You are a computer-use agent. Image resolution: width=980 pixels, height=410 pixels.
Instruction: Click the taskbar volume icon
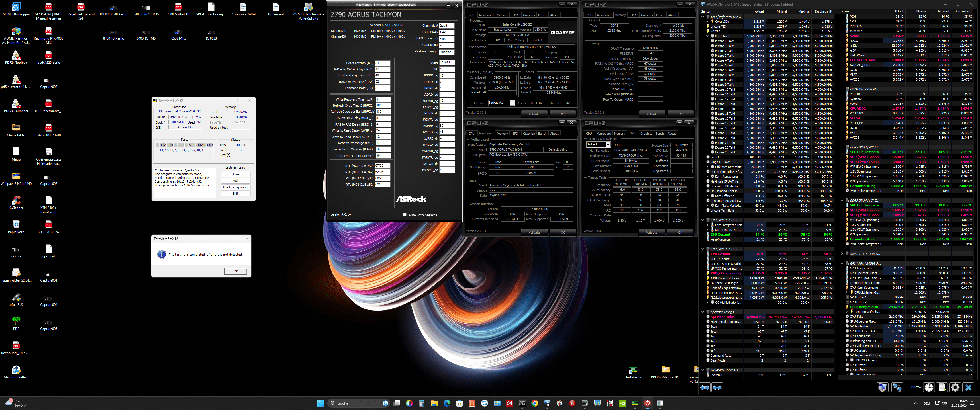(944, 403)
